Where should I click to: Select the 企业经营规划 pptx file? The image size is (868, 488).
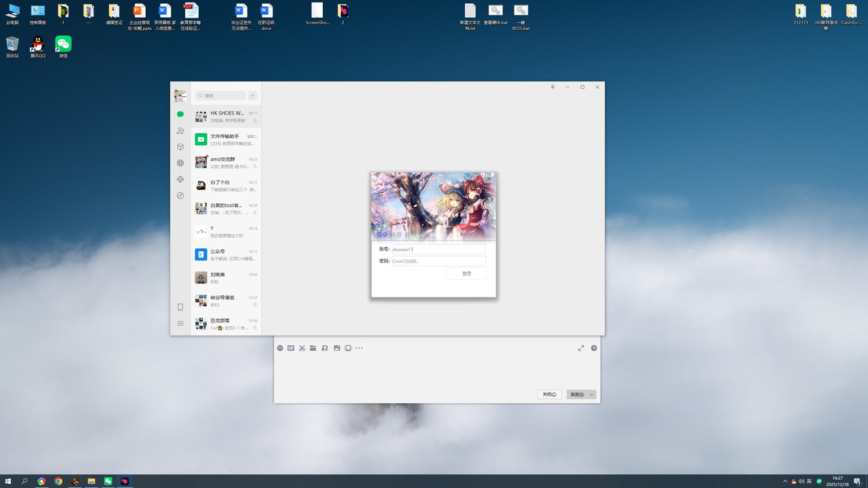pos(139,17)
